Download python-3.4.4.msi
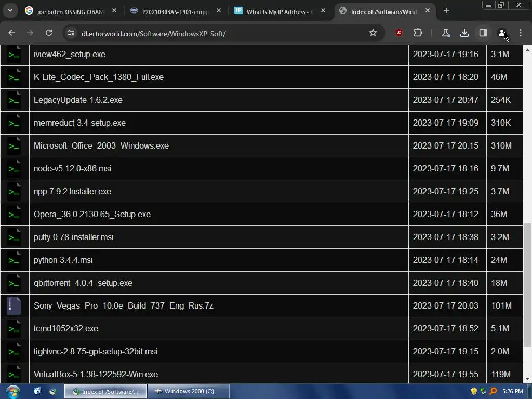 pos(63,260)
